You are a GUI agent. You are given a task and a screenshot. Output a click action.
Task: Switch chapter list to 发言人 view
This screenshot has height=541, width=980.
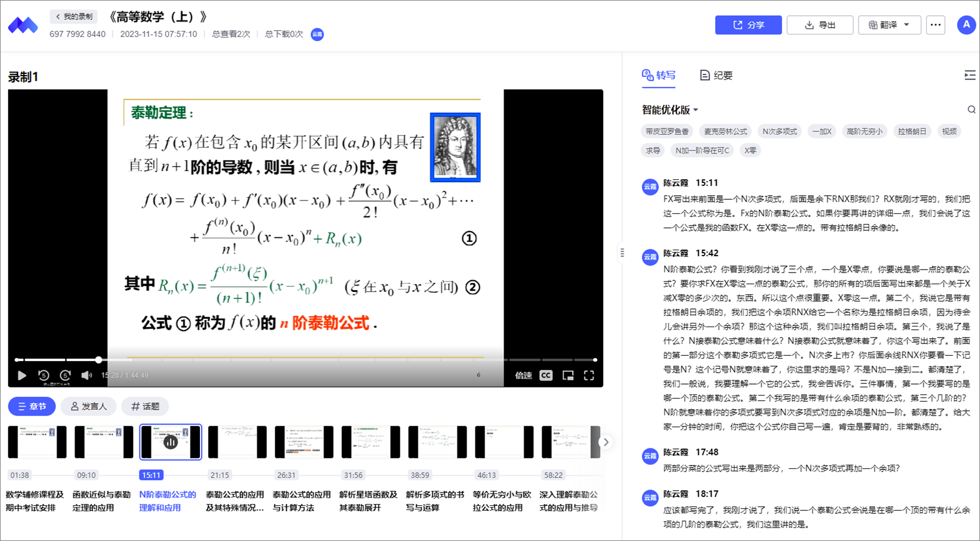(x=88, y=406)
